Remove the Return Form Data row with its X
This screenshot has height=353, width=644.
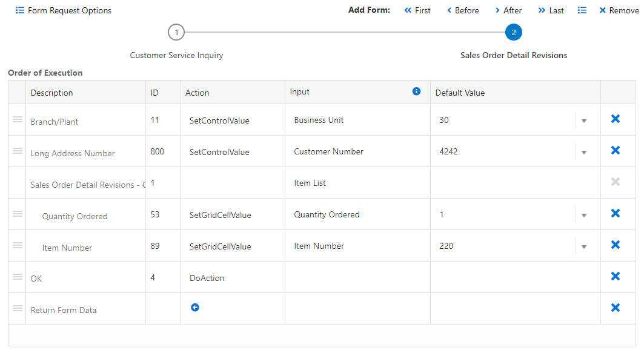tap(615, 308)
